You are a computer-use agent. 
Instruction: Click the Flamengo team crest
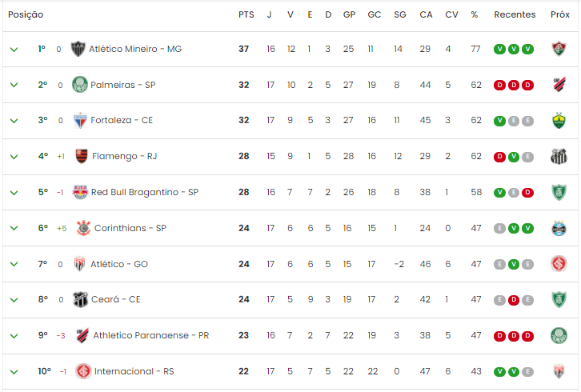coord(82,156)
